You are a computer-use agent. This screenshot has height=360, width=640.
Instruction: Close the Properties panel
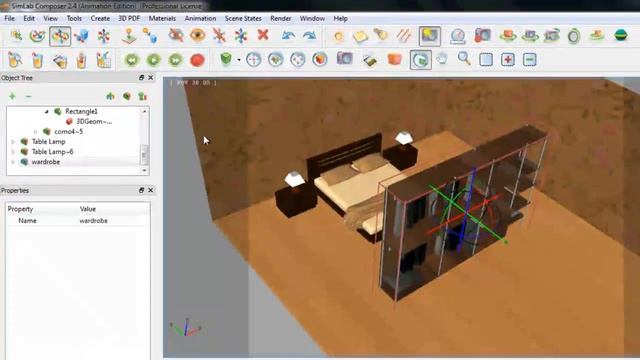[x=151, y=190]
